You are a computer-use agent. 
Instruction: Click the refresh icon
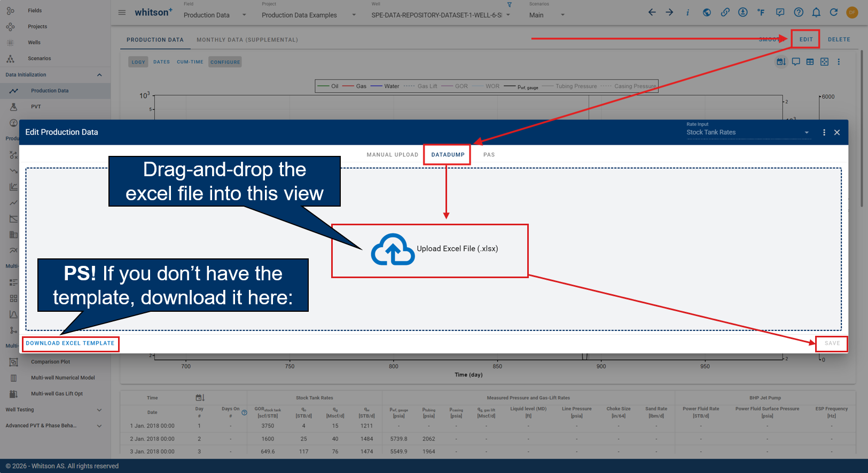[x=834, y=12]
